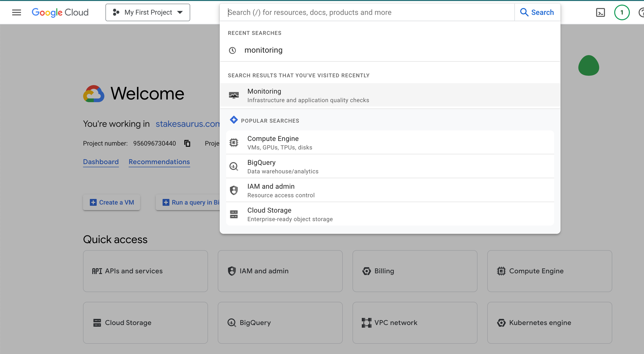Click the Compute Engine chip icon in popular searches
Image resolution: width=644 pixels, height=354 pixels.
pos(234,143)
